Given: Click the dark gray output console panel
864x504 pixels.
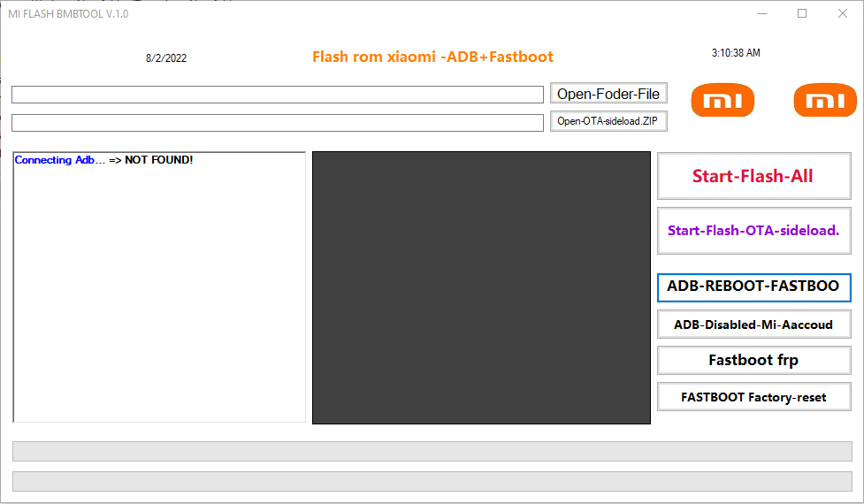Looking at the screenshot, I should click(x=481, y=287).
